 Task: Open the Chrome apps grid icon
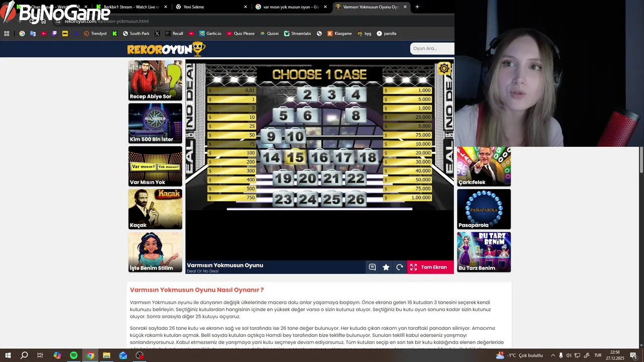7,34
